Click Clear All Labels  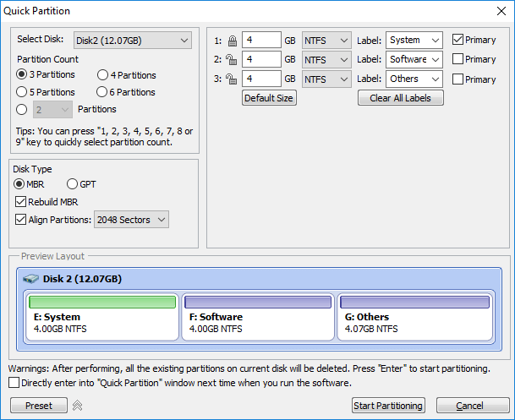pyautogui.click(x=400, y=98)
